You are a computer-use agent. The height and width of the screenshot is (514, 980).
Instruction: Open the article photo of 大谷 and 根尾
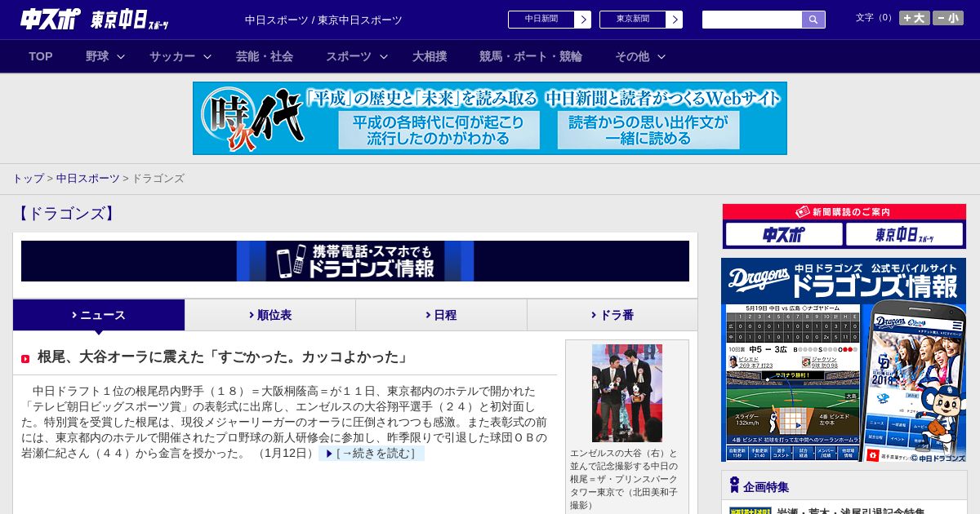(627, 393)
